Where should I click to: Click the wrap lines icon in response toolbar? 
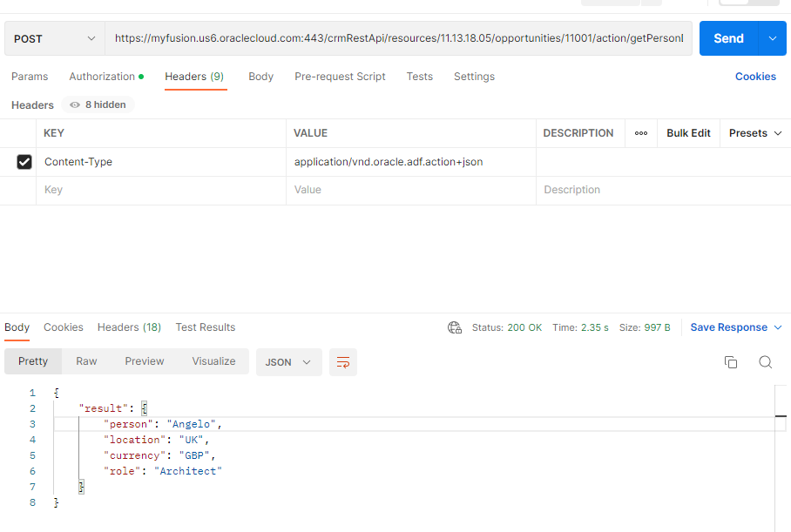pyautogui.click(x=343, y=362)
